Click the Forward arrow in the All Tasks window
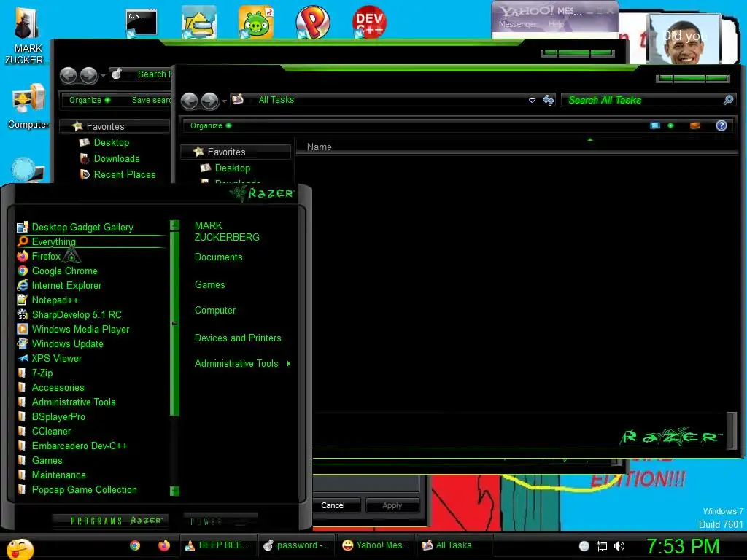The width and height of the screenshot is (747, 560). [x=209, y=101]
